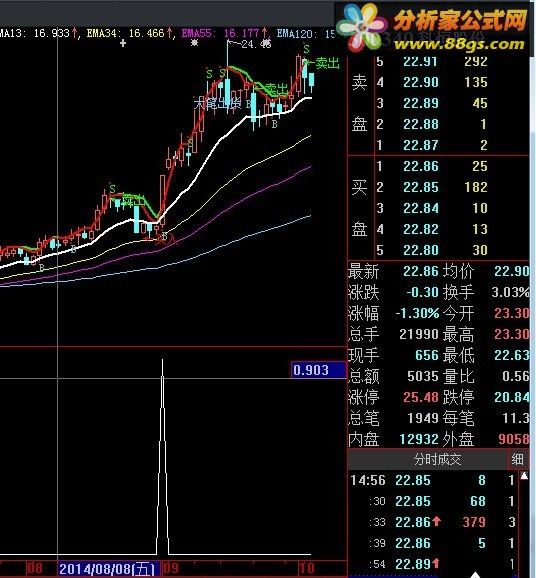The height and width of the screenshot is (578, 536).
Task: Click the 涨停 limit-up price 25.48
Action: pos(421,397)
